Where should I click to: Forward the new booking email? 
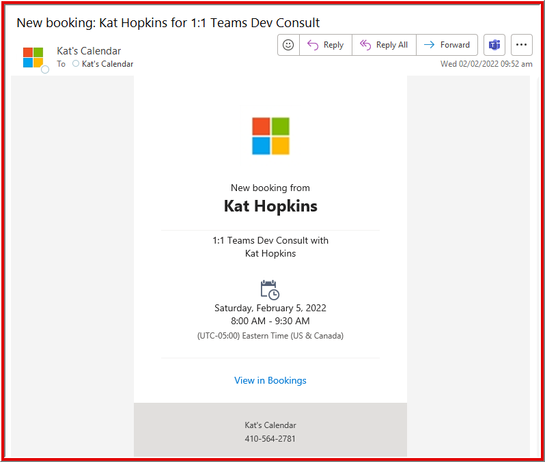pyautogui.click(x=447, y=45)
